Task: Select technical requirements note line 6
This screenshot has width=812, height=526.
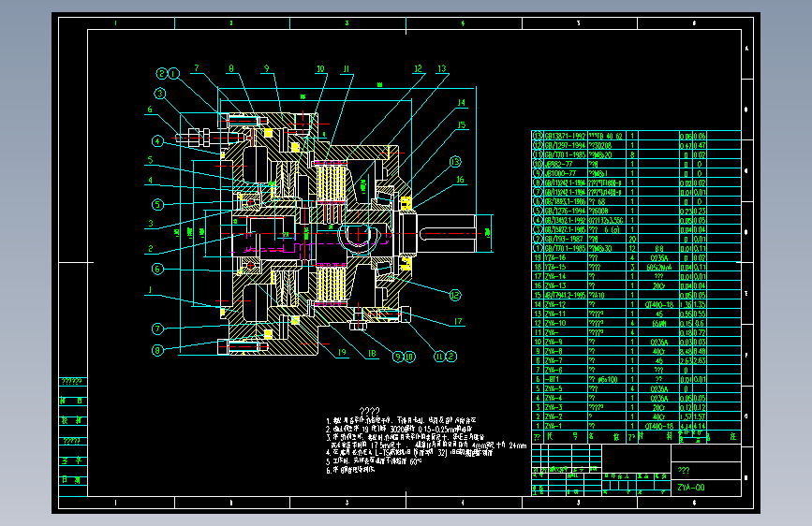Action: (350, 470)
